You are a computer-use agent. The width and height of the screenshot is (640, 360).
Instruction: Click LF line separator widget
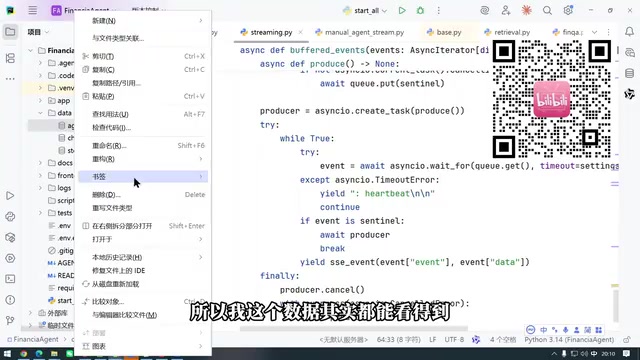pyautogui.click(x=433, y=340)
